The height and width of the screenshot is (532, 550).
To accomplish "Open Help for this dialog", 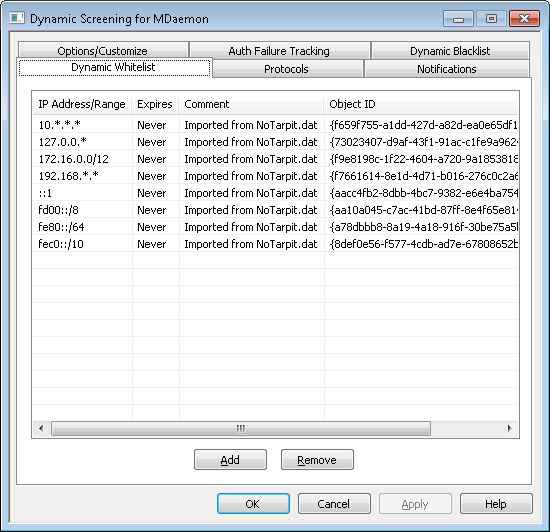I will coord(496,504).
